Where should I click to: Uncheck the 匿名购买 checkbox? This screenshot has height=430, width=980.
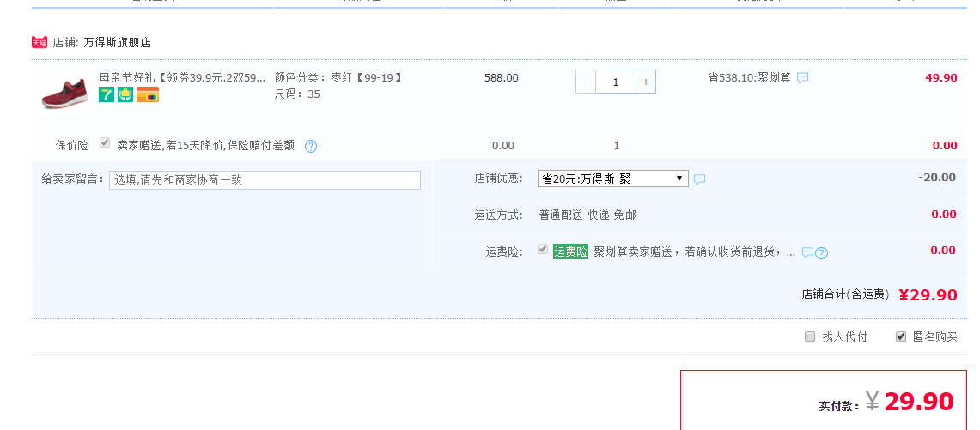pos(901,336)
